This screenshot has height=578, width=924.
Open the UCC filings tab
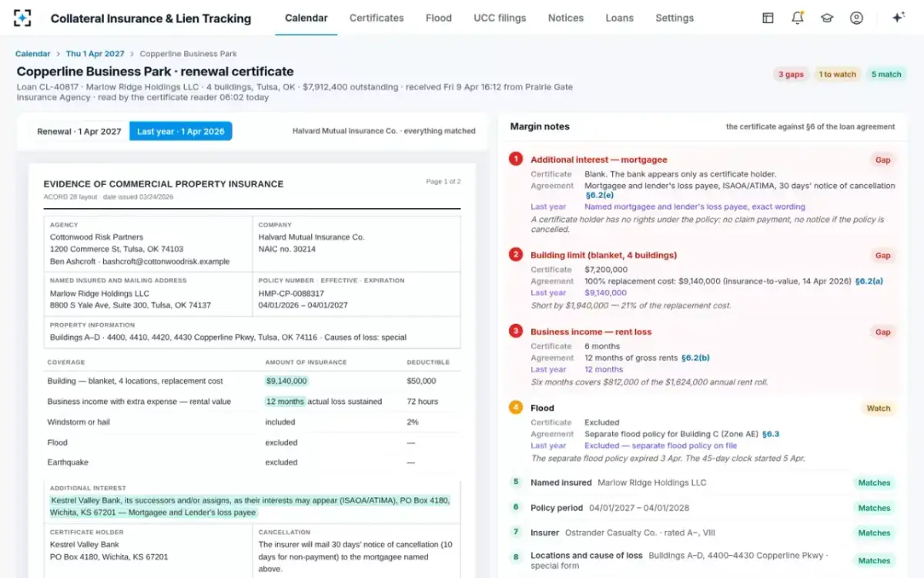pos(500,18)
